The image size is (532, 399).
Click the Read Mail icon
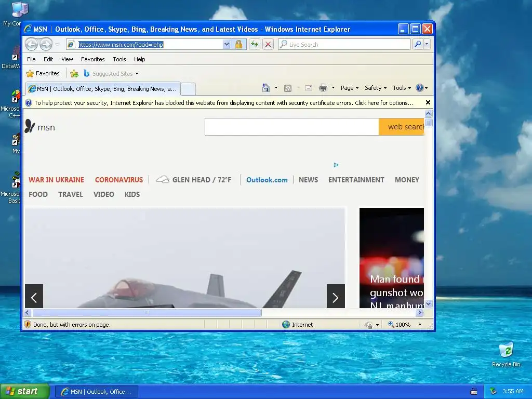coord(309,88)
